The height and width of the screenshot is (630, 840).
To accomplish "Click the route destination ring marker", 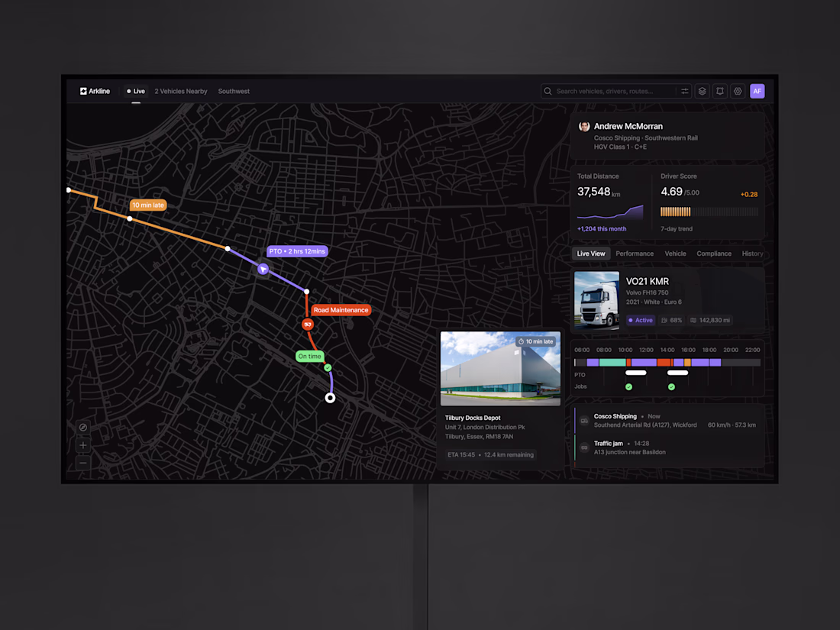I will pos(330,398).
